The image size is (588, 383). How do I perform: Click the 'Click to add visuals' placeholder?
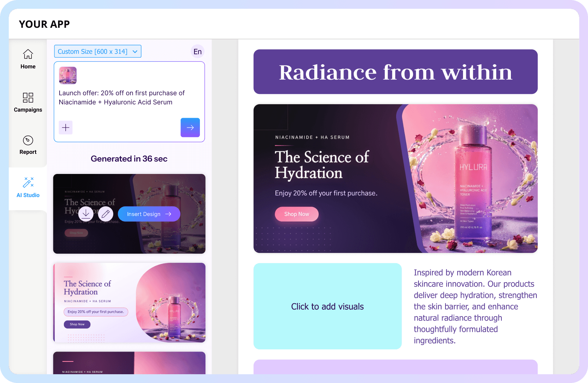327,306
